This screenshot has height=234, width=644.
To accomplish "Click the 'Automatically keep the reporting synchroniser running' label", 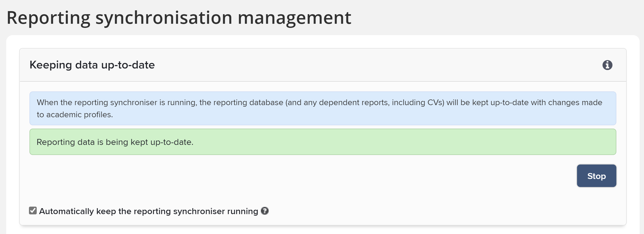I will 148,211.
